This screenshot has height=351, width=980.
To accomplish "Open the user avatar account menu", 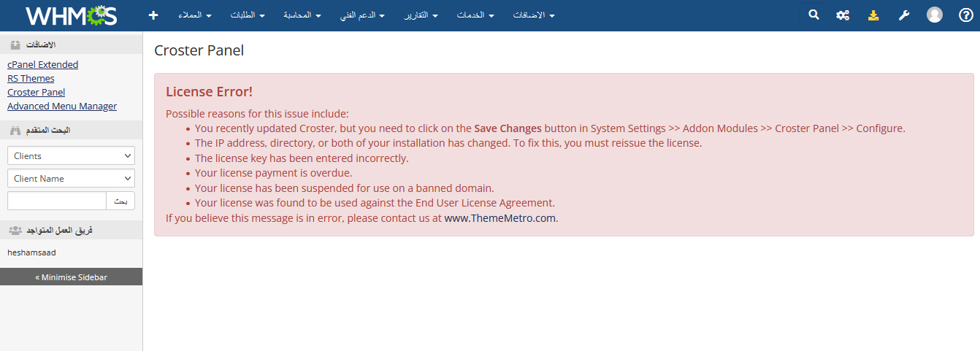I will click(935, 15).
